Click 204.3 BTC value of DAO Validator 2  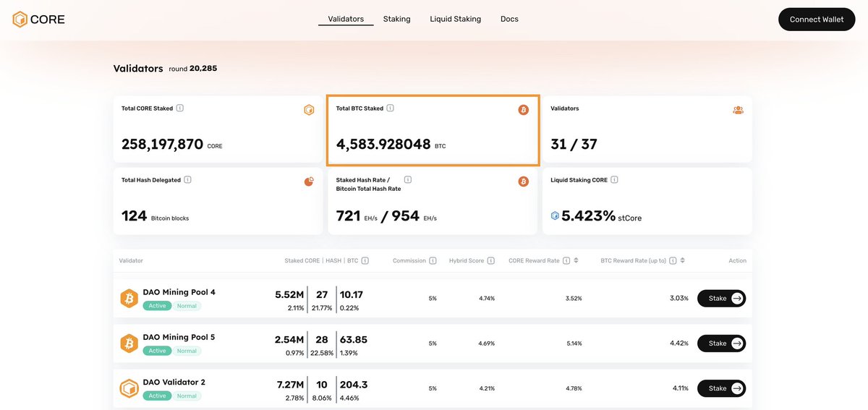(354, 384)
